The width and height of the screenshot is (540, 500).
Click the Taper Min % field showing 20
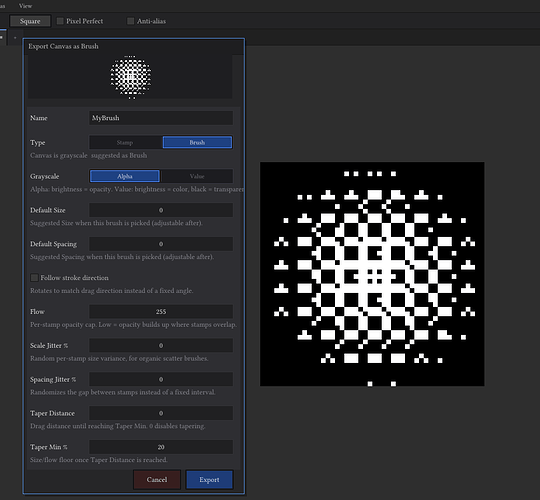pyautogui.click(x=161, y=447)
